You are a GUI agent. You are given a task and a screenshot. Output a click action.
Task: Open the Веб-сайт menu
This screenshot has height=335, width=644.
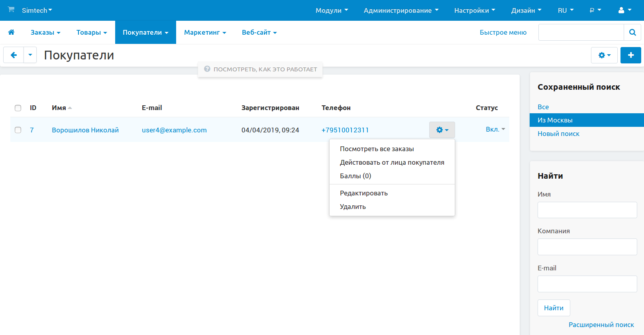(259, 32)
